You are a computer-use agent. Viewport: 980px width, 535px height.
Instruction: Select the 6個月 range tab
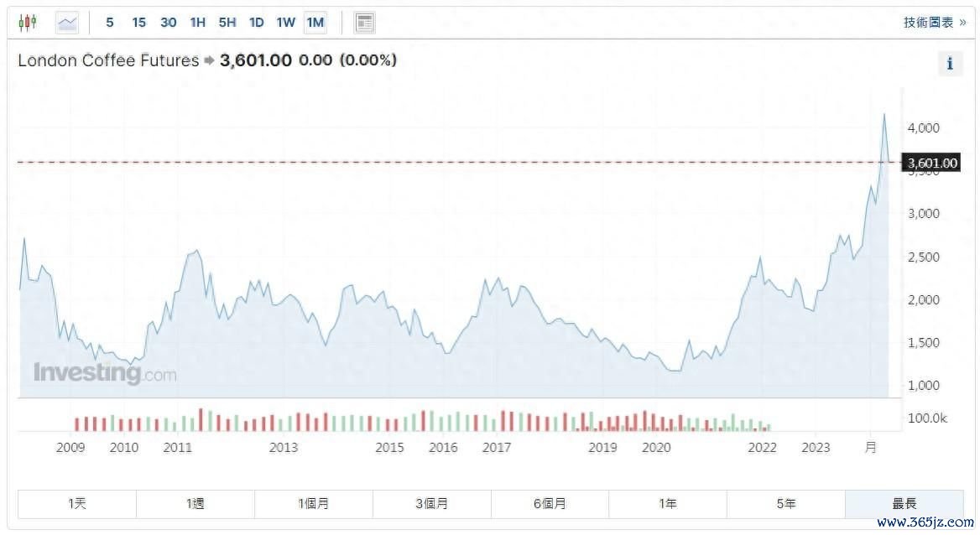pyautogui.click(x=550, y=504)
